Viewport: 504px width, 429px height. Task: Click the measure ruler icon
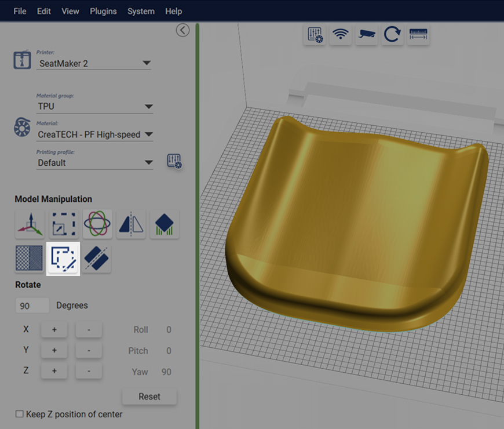click(418, 34)
